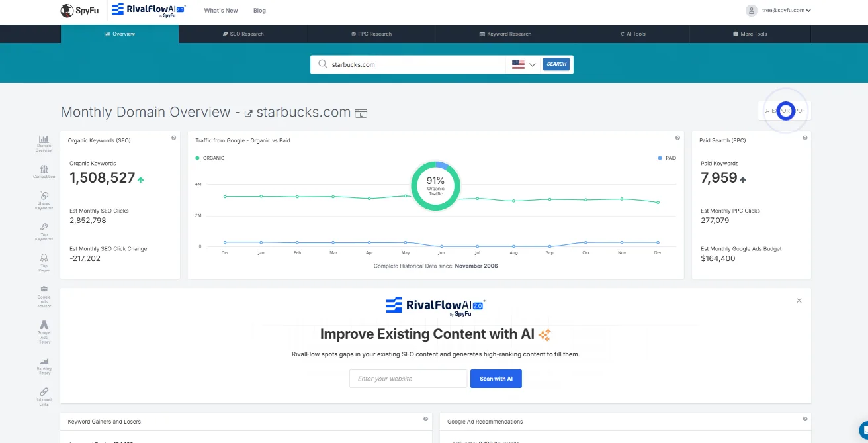Viewport: 868px width, 443px height.
Task: Click the $164,400 ads budget value
Action: [x=718, y=259]
